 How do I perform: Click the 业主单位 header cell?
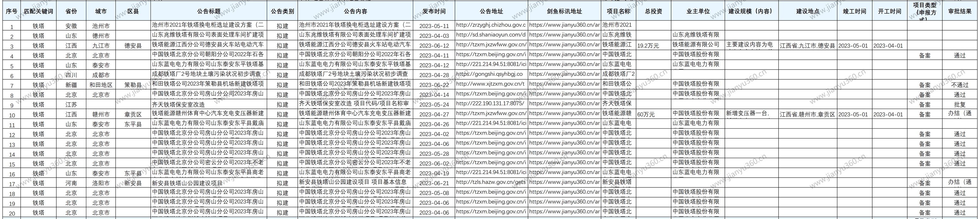pos(698,11)
